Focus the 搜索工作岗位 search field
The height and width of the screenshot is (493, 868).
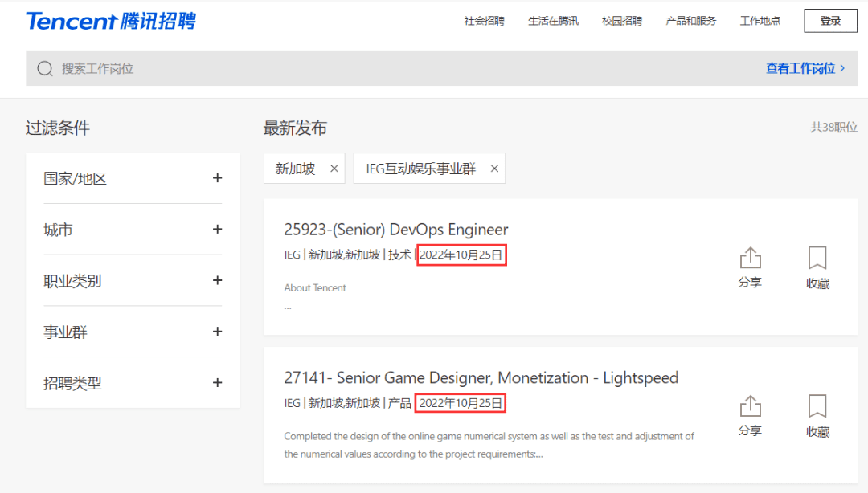321,69
